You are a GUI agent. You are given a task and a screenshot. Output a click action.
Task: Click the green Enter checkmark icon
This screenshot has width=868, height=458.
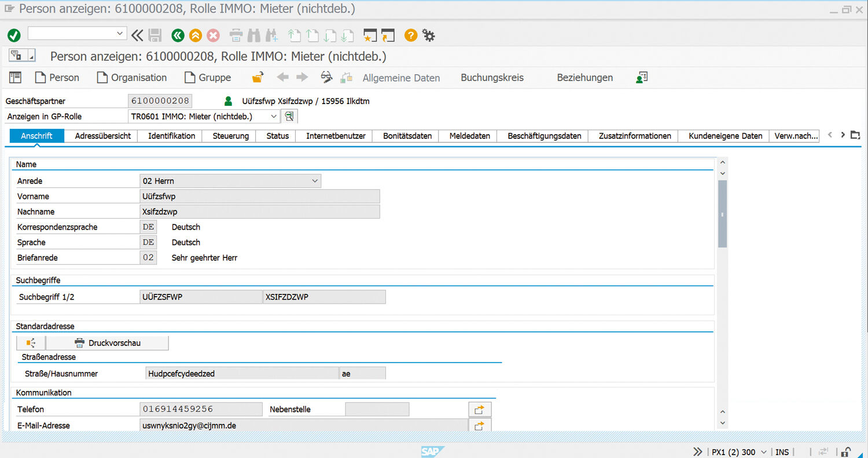pos(14,36)
